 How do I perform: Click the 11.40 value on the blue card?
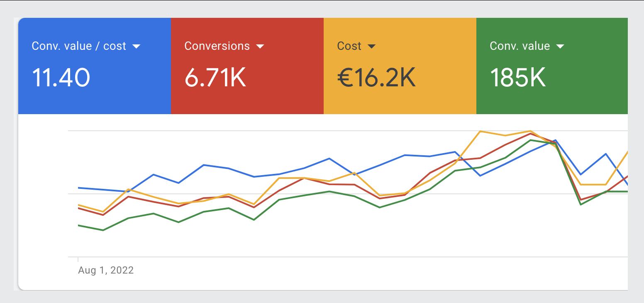click(61, 78)
